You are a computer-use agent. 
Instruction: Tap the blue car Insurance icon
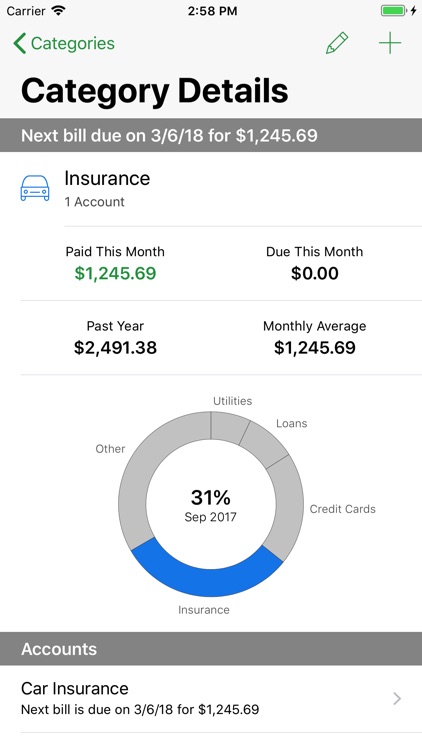tap(35, 188)
